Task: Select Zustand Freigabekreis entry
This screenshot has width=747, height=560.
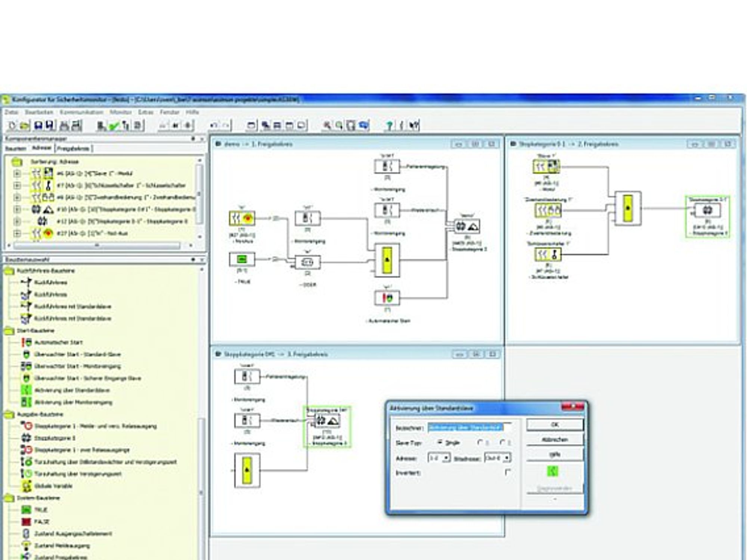Action: [61, 557]
